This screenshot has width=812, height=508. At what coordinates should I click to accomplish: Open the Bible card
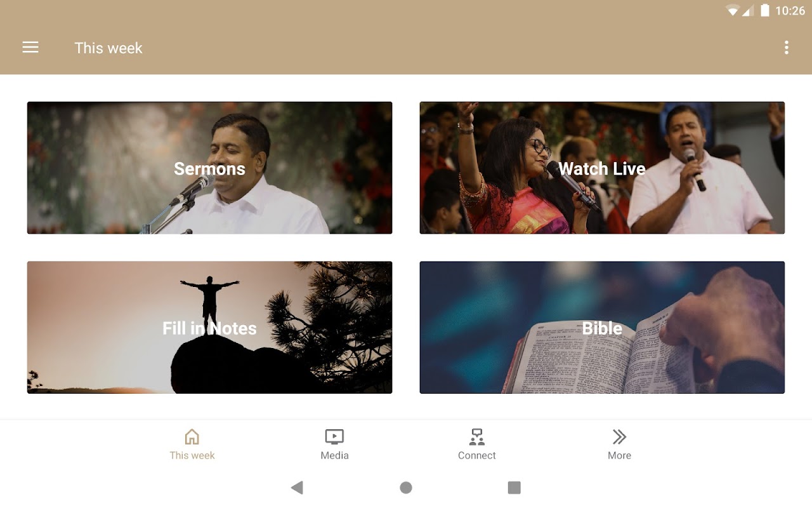(602, 328)
